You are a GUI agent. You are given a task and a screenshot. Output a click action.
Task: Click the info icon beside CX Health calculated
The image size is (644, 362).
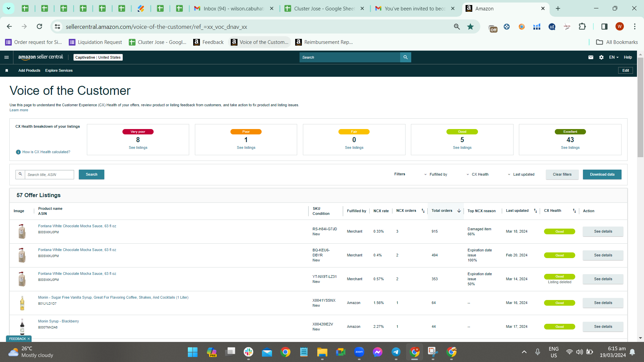pos(18,152)
